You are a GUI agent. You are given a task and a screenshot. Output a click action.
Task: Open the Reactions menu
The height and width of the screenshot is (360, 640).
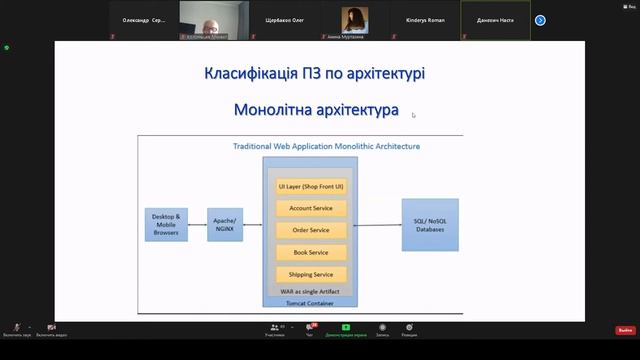[x=409, y=330]
